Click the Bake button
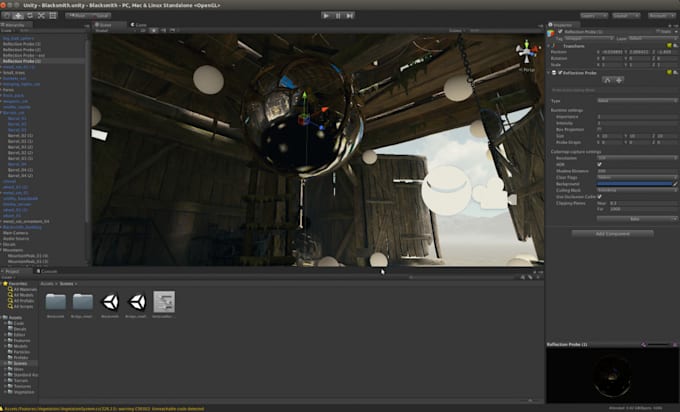Image resolution: width=680 pixels, height=412 pixels. (x=634, y=218)
